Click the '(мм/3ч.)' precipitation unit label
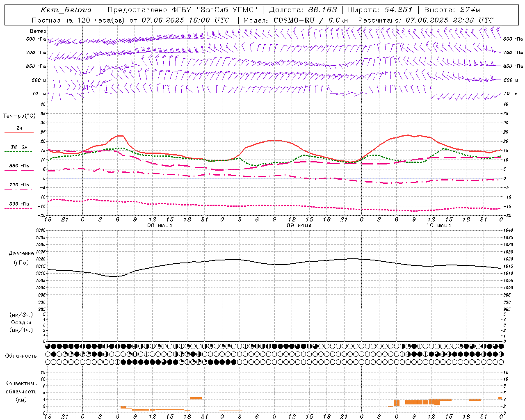The image size is (525, 420). [x=21, y=315]
